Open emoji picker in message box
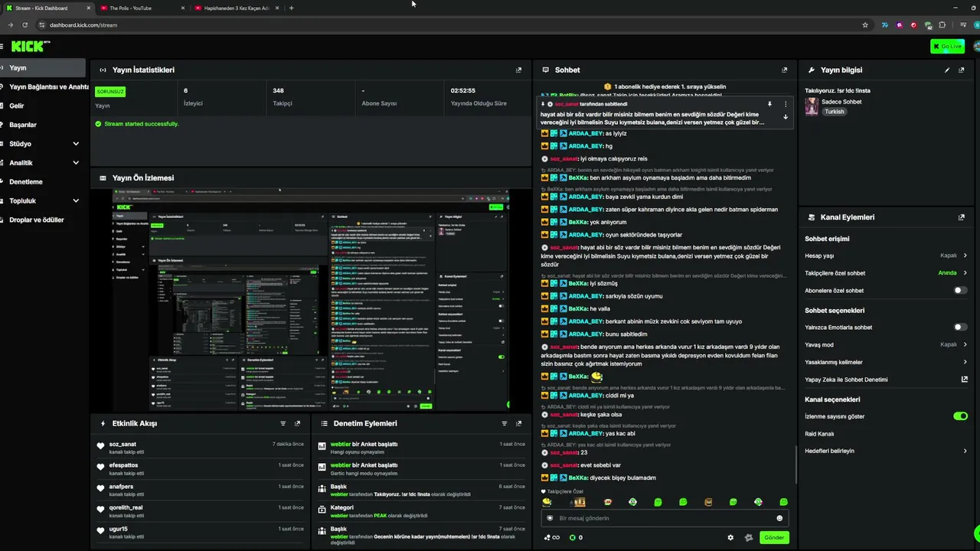Image resolution: width=980 pixels, height=551 pixels. click(x=779, y=518)
